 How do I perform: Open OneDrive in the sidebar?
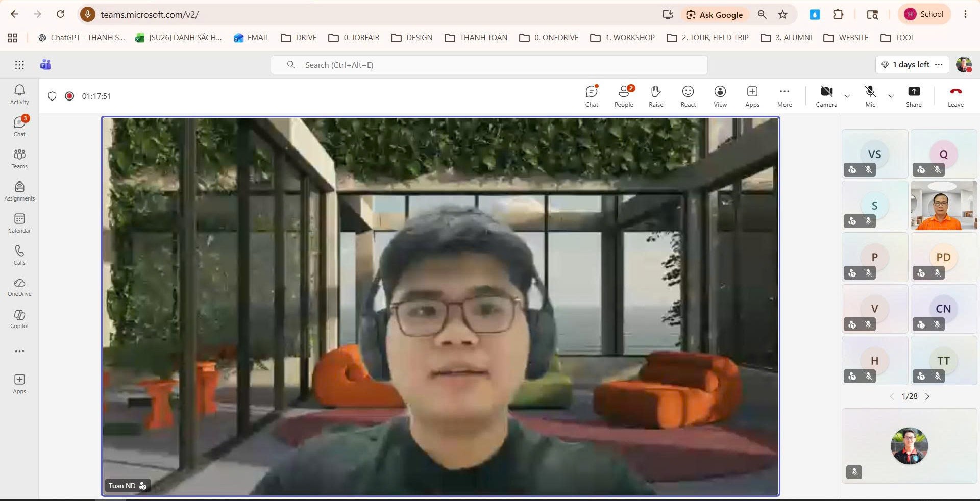point(19,287)
